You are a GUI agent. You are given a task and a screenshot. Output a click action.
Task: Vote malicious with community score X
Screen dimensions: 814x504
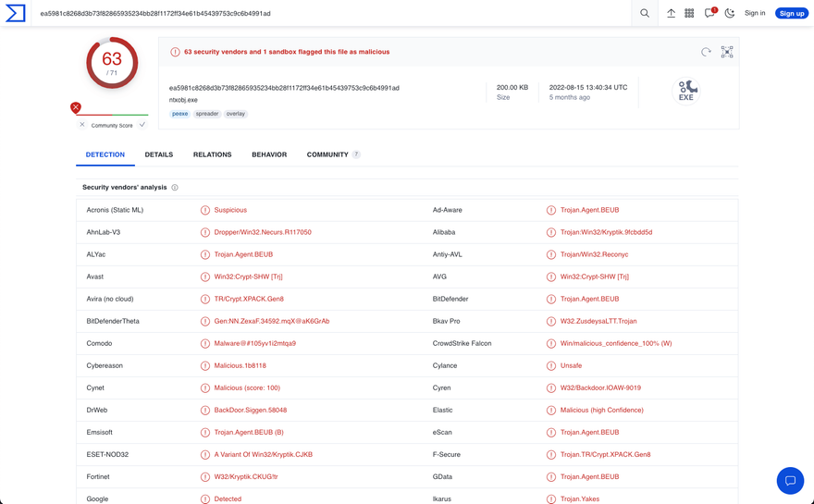coord(82,125)
